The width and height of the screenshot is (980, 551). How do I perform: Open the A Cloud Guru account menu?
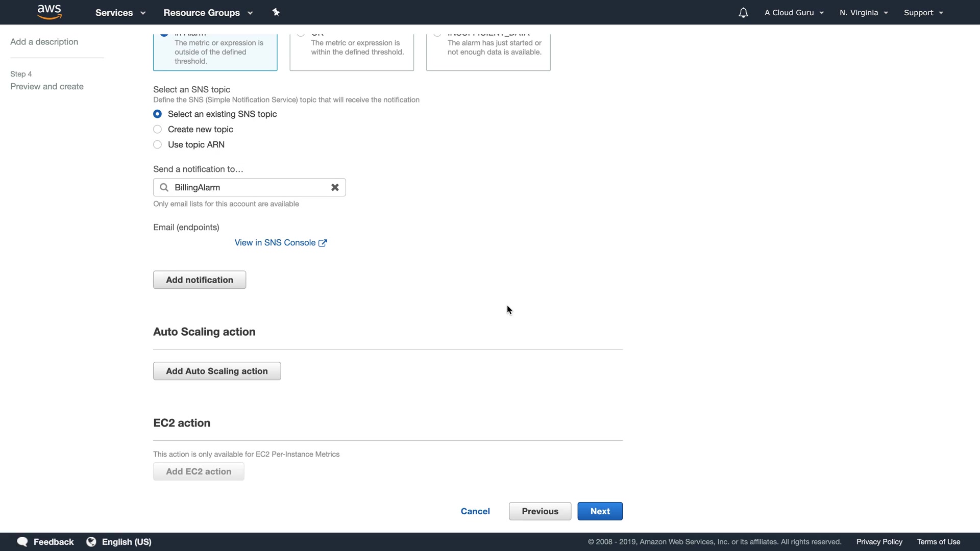[794, 13]
